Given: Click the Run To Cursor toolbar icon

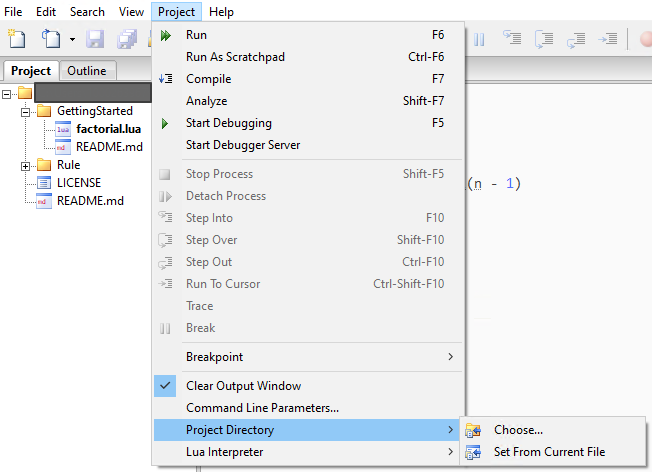Looking at the screenshot, I should tap(608, 39).
